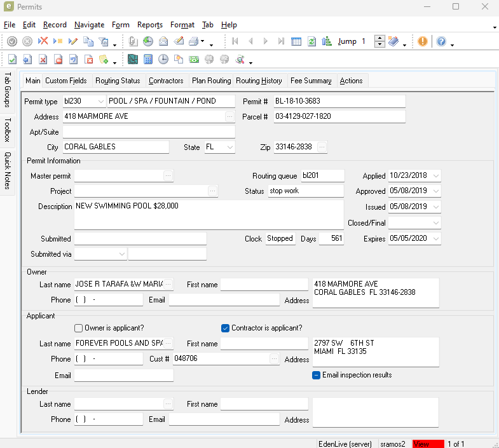The height and width of the screenshot is (448, 499).
Task: Click the map icon in second toolbar
Action: pyautogui.click(x=133, y=60)
